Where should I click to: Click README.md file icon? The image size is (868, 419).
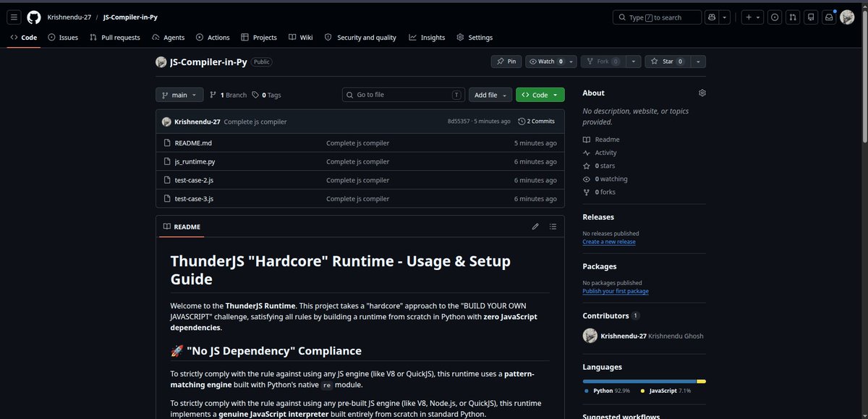(167, 143)
